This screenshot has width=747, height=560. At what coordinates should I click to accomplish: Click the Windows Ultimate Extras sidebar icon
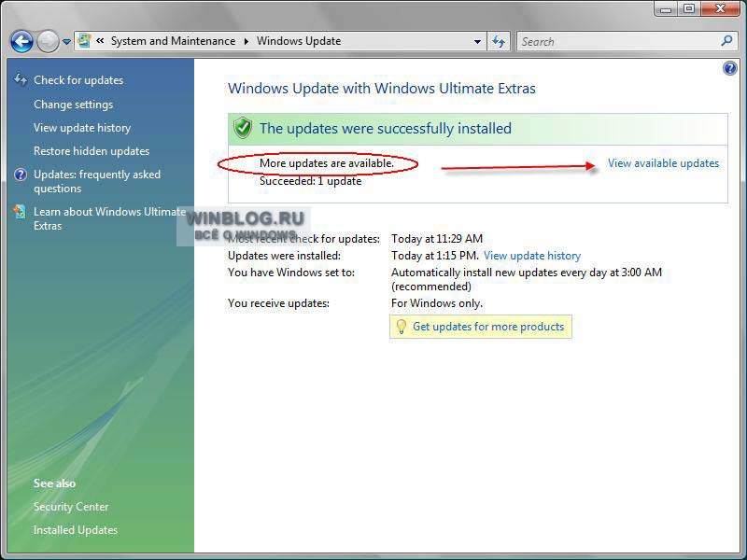(20, 212)
